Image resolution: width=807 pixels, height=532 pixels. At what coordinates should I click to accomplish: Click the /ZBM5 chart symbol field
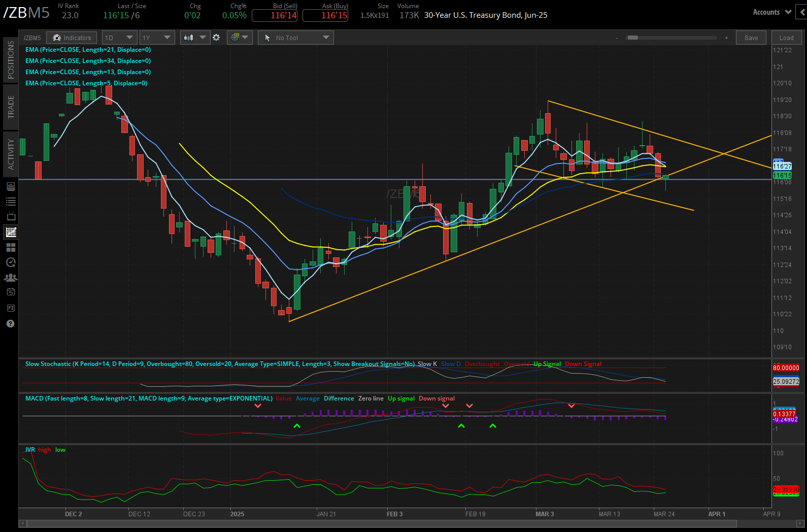32,38
